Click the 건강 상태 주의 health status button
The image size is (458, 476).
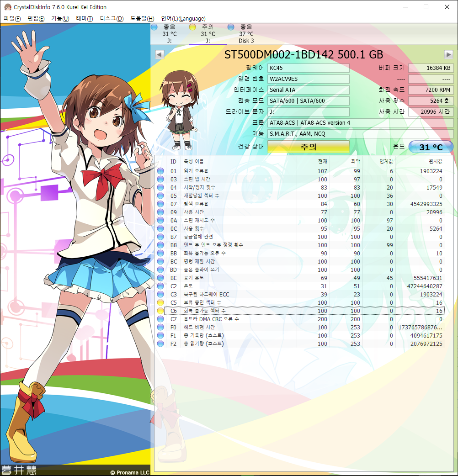[x=308, y=147]
